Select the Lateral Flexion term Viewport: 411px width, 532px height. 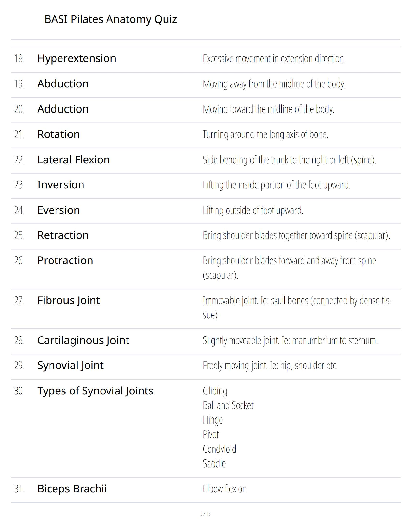(74, 160)
